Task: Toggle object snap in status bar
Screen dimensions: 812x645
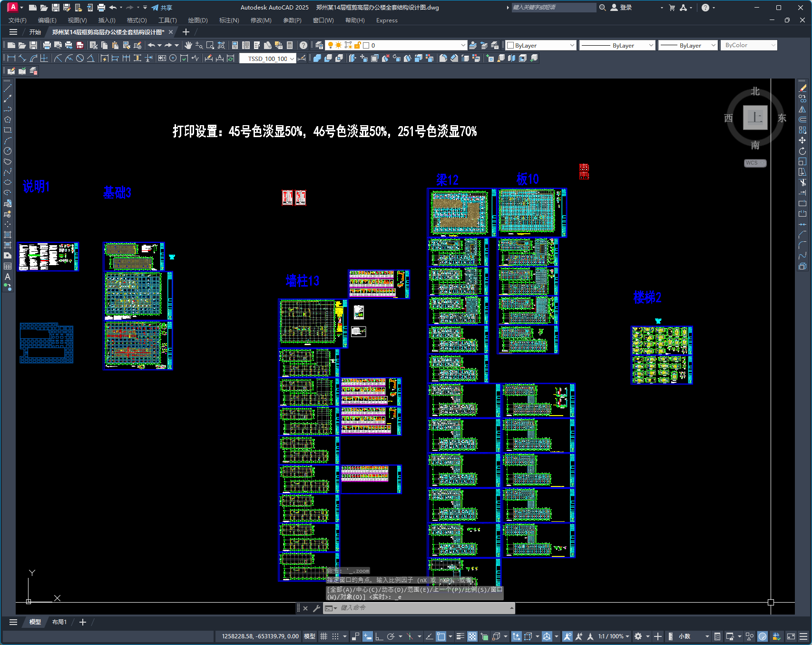Action: (x=441, y=636)
